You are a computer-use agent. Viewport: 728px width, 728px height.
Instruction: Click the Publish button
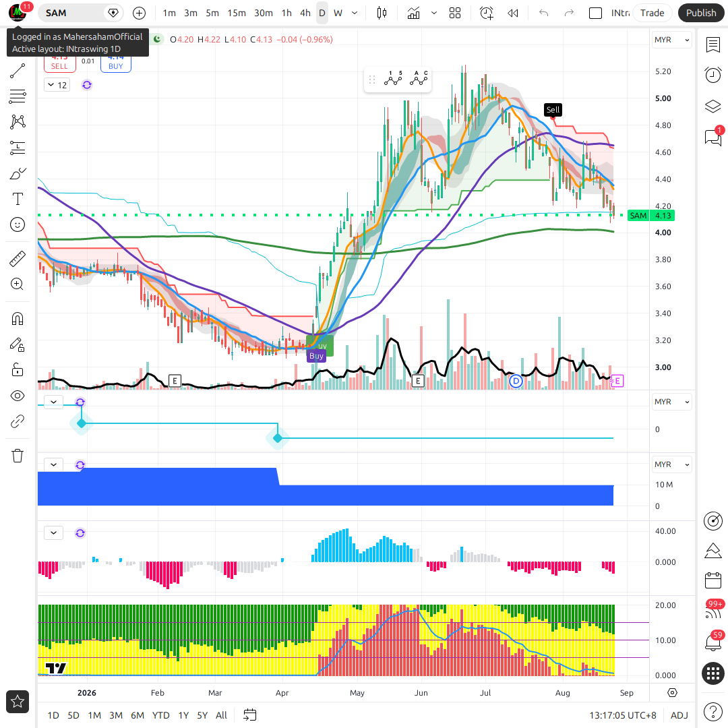(700, 13)
